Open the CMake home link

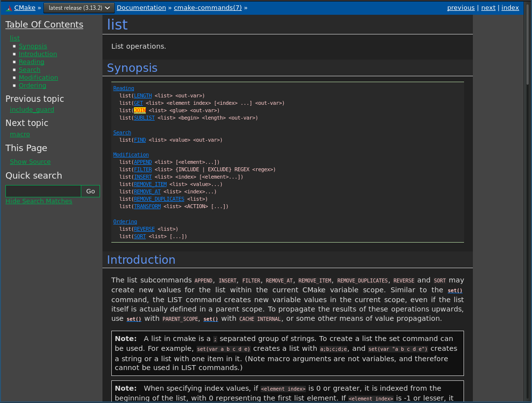click(25, 8)
